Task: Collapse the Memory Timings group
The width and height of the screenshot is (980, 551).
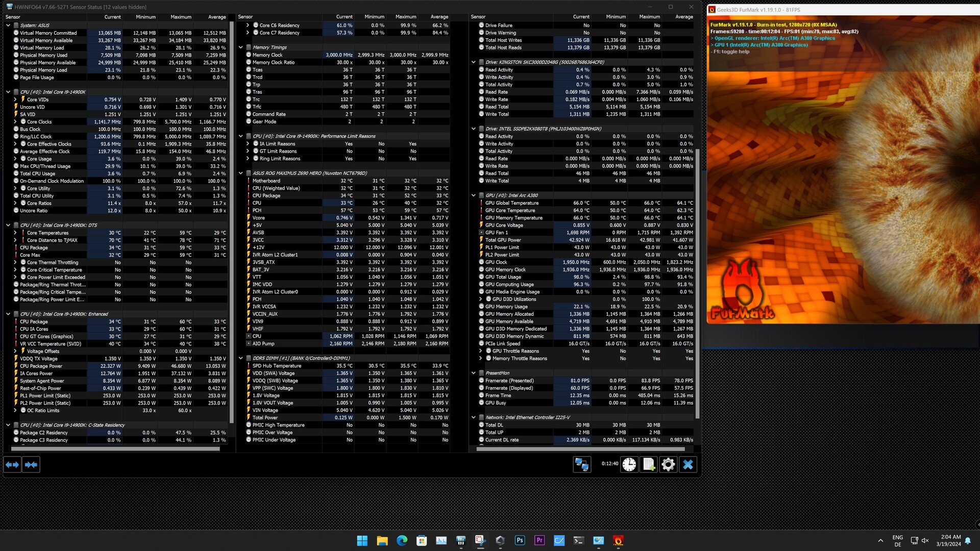Action: [x=241, y=47]
